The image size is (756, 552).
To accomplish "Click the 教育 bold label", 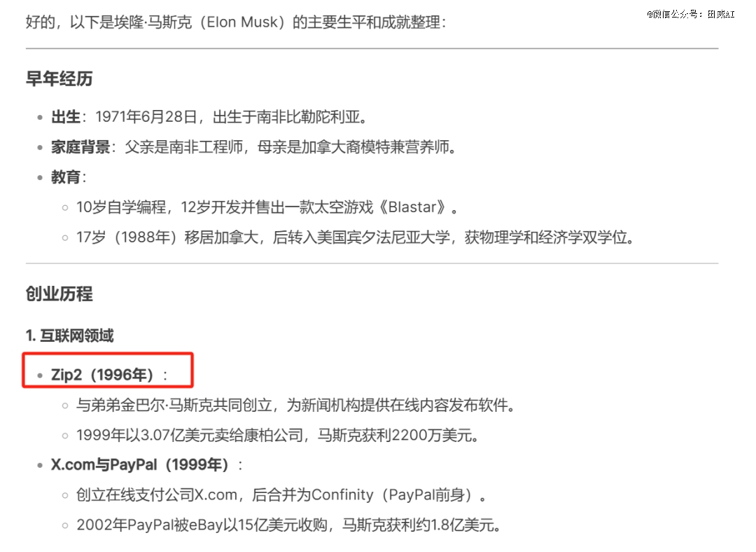I will pos(66,177).
